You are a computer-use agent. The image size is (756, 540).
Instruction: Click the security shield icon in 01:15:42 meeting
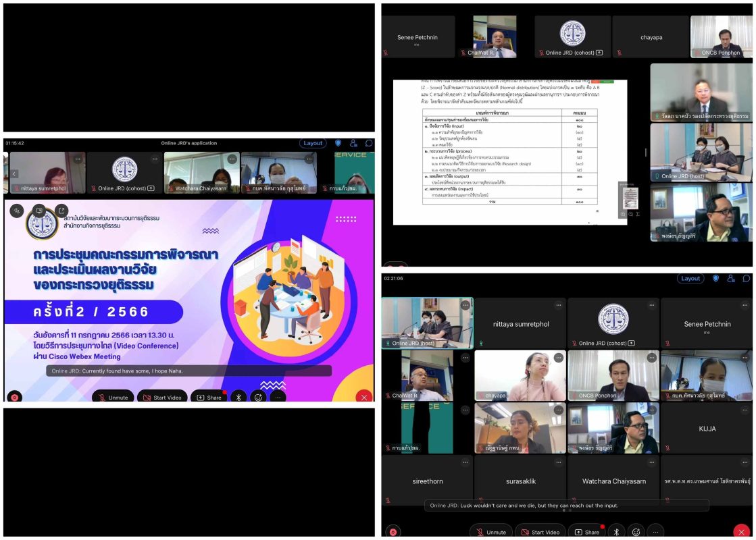(338, 143)
